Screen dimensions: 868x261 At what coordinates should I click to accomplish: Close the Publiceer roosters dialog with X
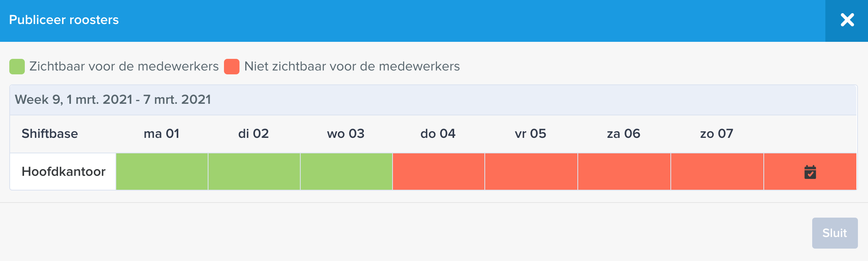pos(847,20)
